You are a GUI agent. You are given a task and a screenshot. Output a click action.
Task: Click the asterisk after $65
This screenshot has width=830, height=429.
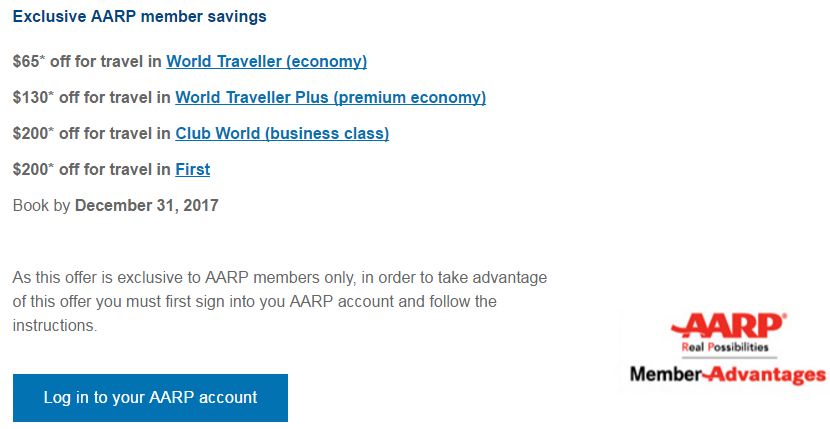point(41,59)
